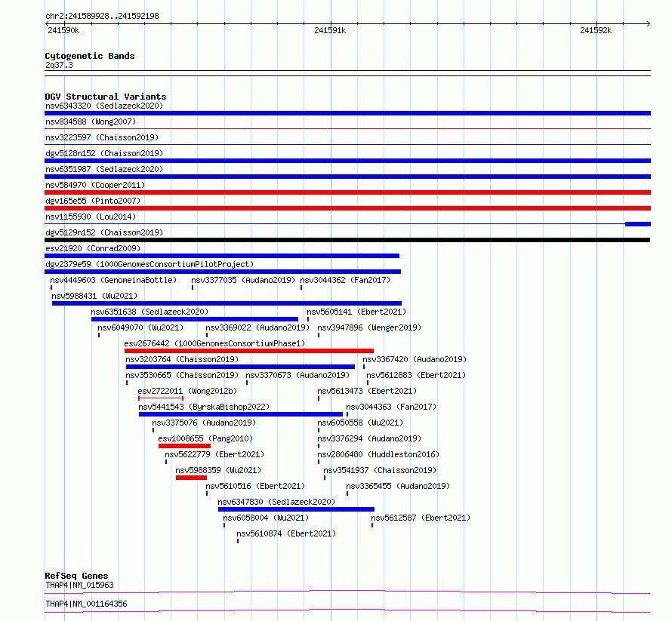
Task: Click the DGV Structural Variants track title
Action: pyautogui.click(x=106, y=97)
